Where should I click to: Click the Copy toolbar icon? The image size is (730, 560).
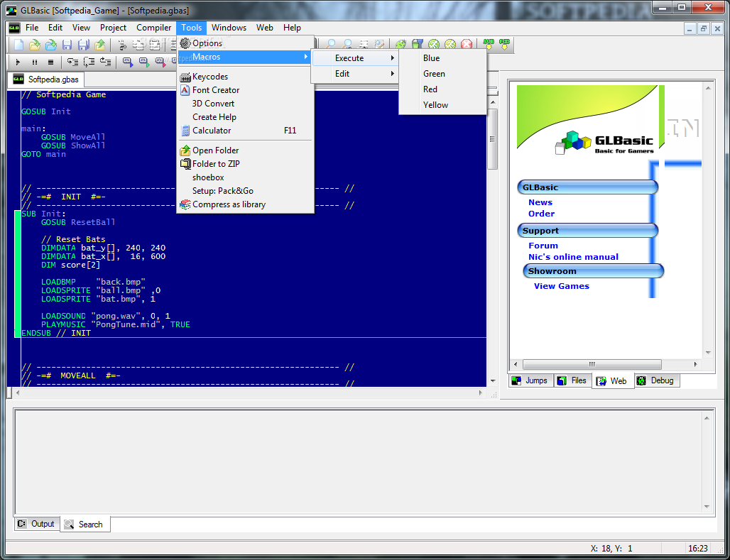[x=138, y=45]
